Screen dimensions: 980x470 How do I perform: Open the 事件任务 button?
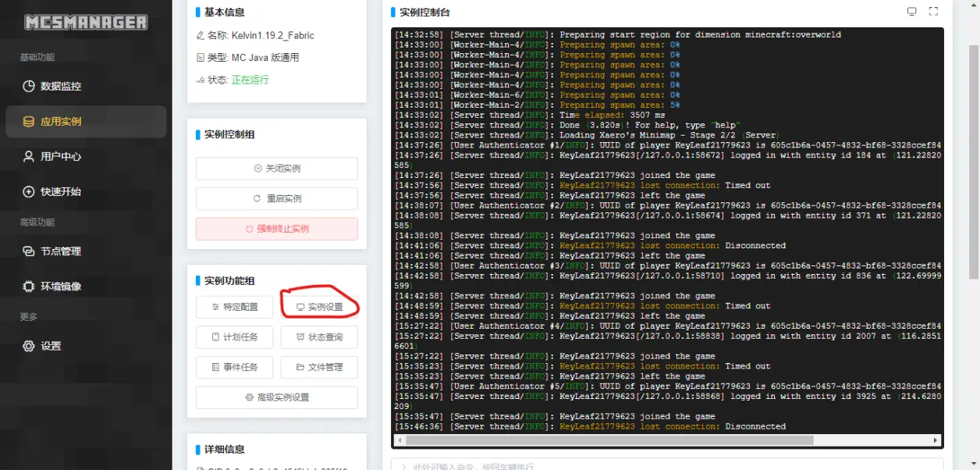click(234, 367)
